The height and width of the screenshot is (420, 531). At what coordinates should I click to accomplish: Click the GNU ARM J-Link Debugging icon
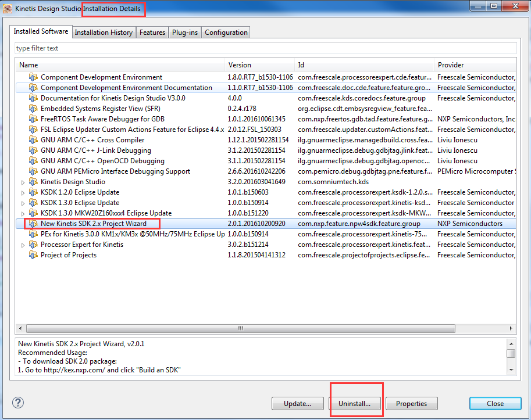tap(33, 150)
